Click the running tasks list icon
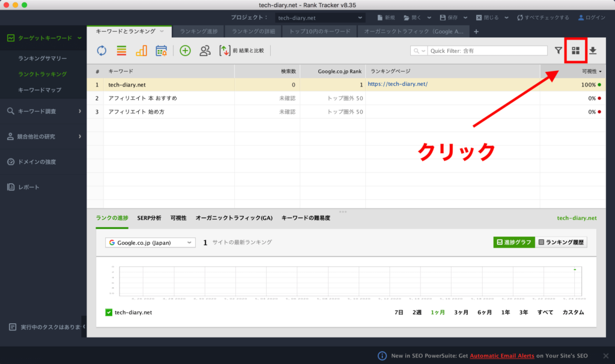The width and height of the screenshot is (615, 364). (x=13, y=327)
